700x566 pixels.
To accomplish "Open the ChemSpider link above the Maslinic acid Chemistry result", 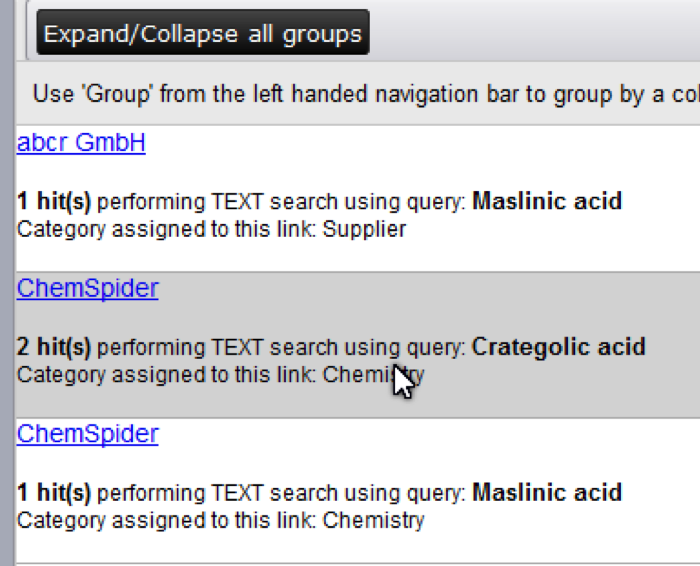I will click(88, 434).
